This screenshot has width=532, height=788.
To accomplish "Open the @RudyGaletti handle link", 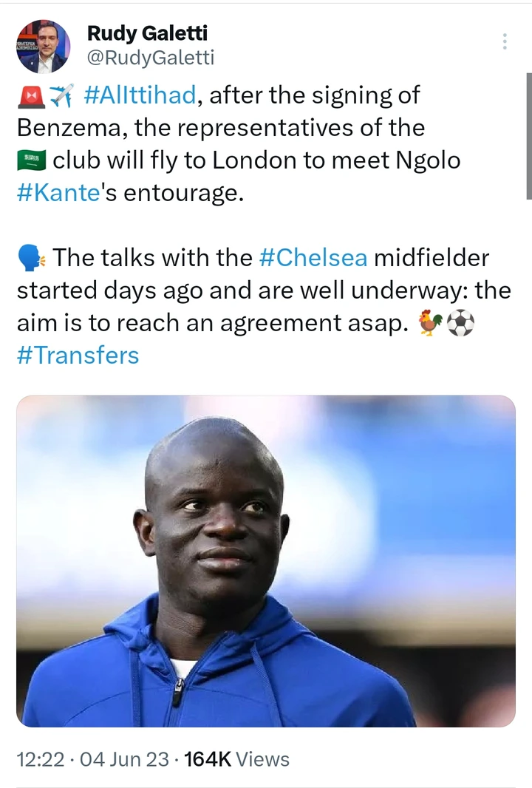I will 151,58.
